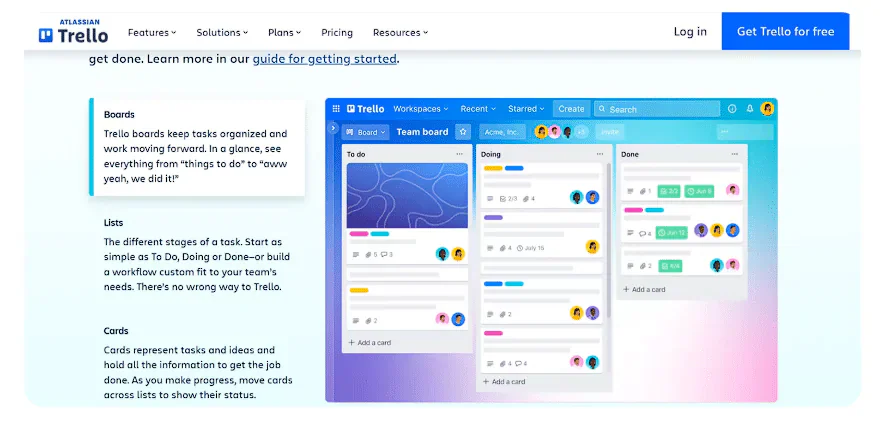Select the Cards tab
This screenshot has width=891, height=437.
[x=197, y=363]
